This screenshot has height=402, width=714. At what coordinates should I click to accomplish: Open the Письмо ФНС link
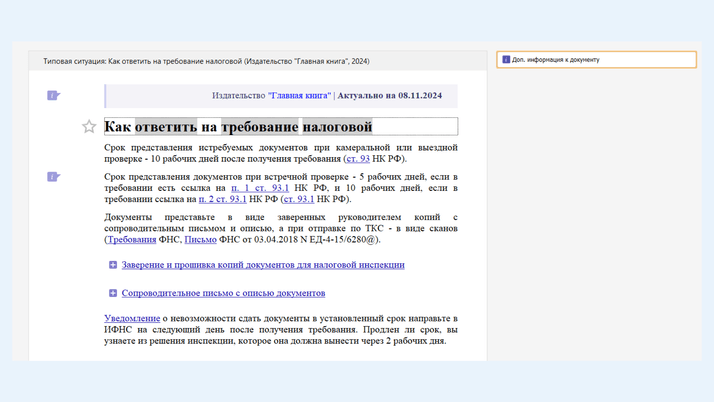(200, 240)
